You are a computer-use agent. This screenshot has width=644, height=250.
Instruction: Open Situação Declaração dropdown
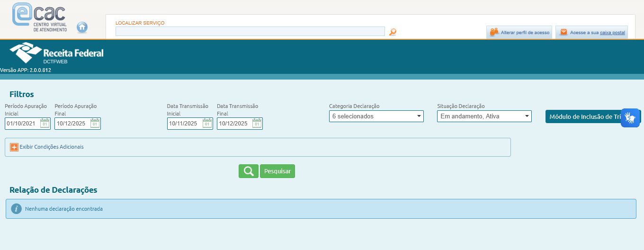pyautogui.click(x=484, y=116)
